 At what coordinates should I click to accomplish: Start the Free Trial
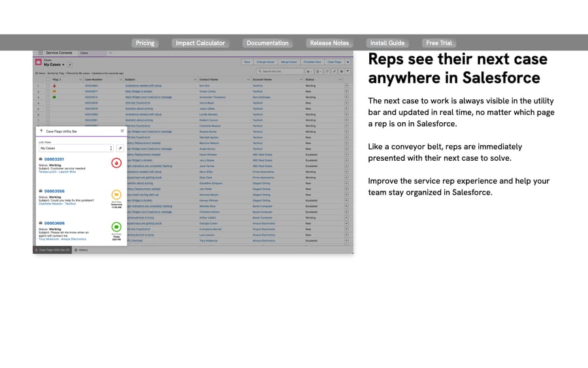439,43
